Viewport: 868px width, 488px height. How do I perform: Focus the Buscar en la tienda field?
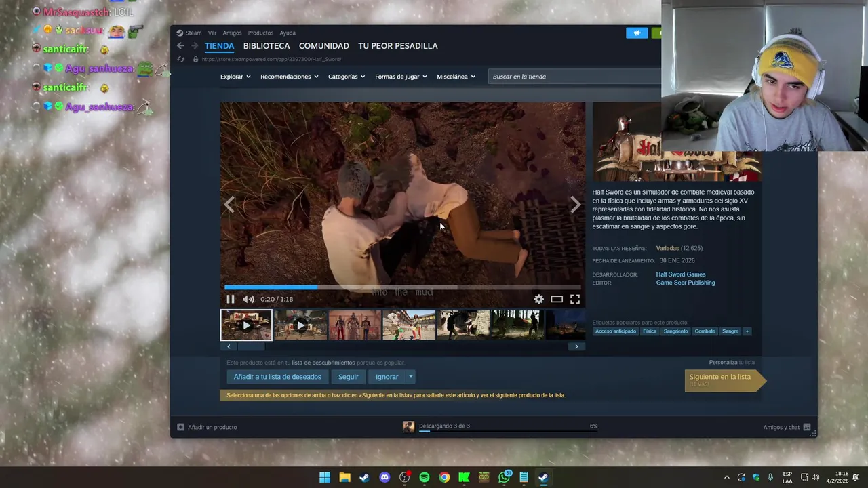[x=574, y=77]
